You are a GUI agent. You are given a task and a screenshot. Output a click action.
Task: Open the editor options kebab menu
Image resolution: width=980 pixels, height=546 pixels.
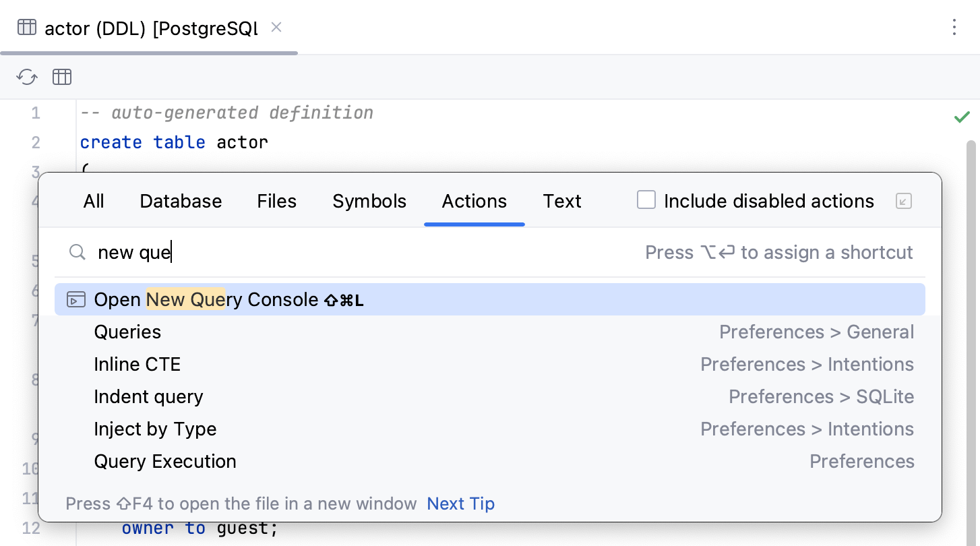coord(954,28)
